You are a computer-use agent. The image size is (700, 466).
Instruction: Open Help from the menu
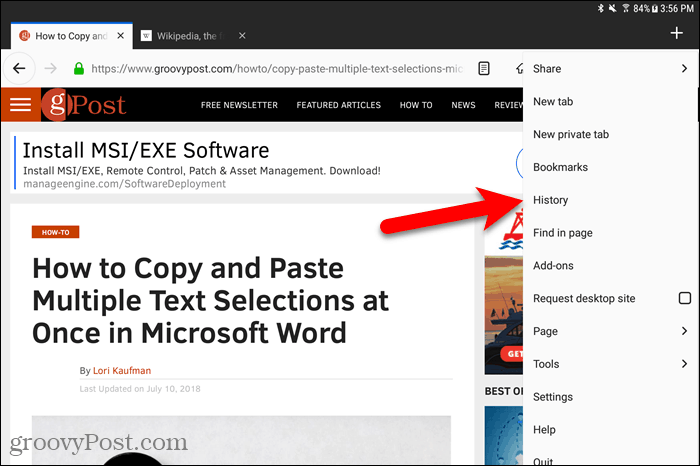click(611, 429)
